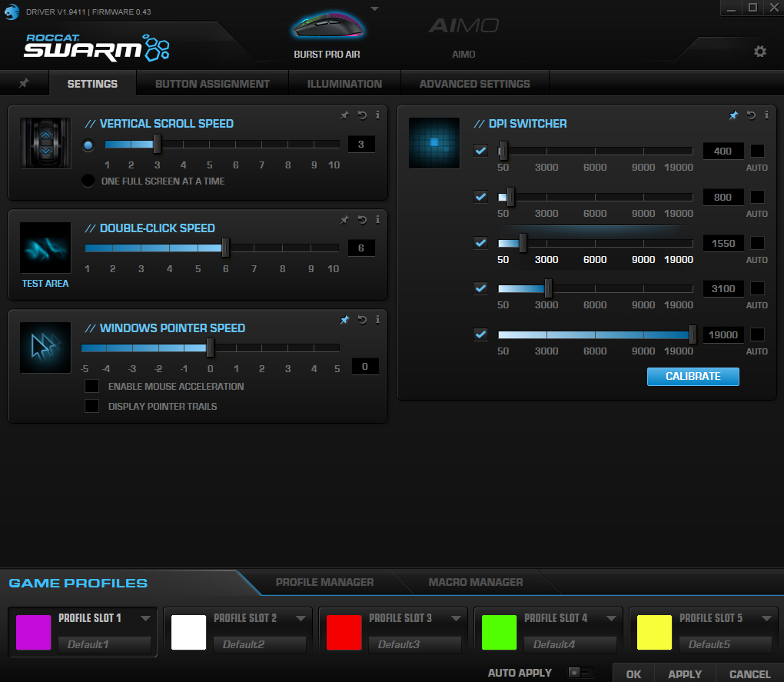The width and height of the screenshot is (784, 682).
Task: Show info for Vertical Scroll Speed
Action: pos(377,115)
